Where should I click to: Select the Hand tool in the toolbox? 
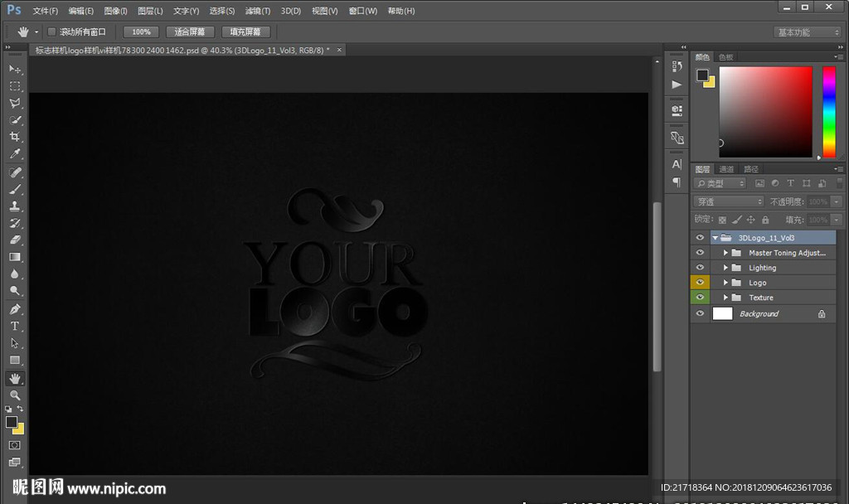[x=15, y=378]
